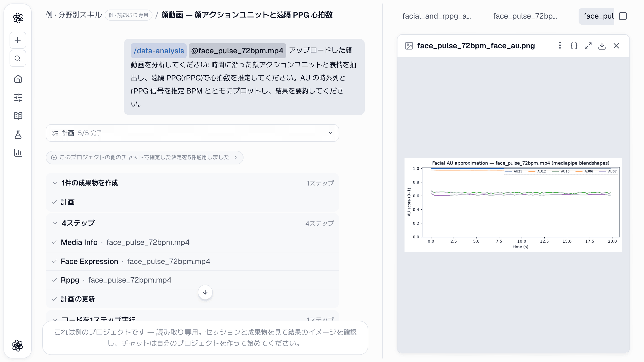Go to Home via house icon
This screenshot has height=362, width=644.
(x=18, y=79)
